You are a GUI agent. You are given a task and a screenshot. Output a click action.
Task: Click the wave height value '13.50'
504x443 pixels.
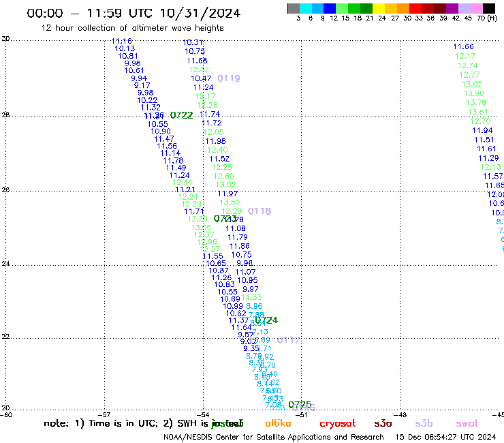click(230, 202)
